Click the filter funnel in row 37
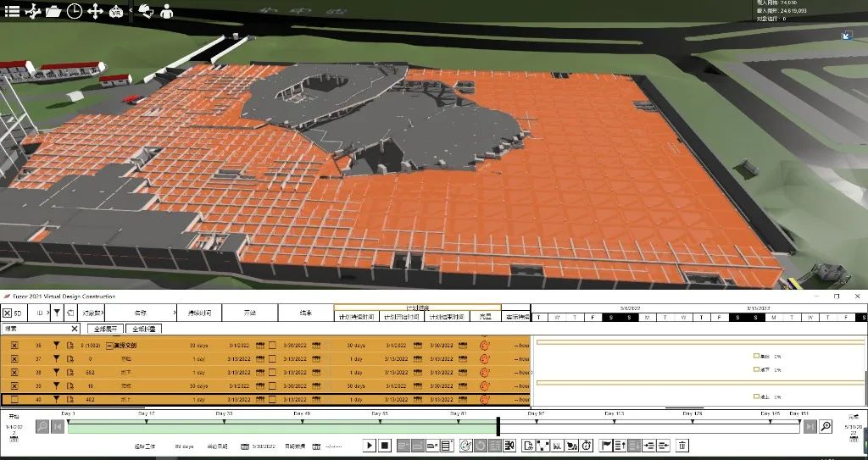The image size is (868, 460). tap(57, 358)
